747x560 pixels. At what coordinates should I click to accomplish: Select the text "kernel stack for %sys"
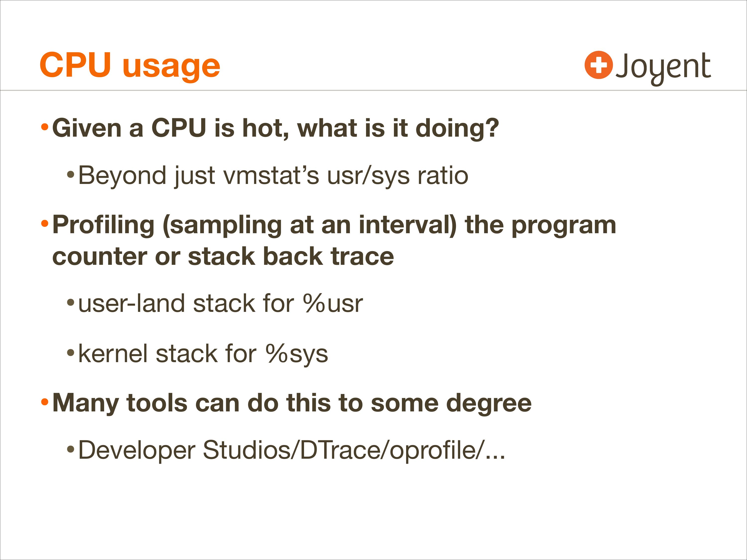203,354
